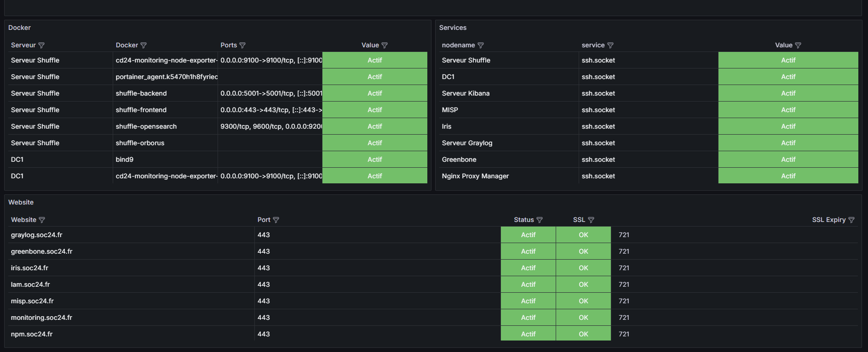Click the 0.0.0.0:5001->5001/tcp ports cell
The height and width of the screenshot is (352, 868).
click(270, 93)
